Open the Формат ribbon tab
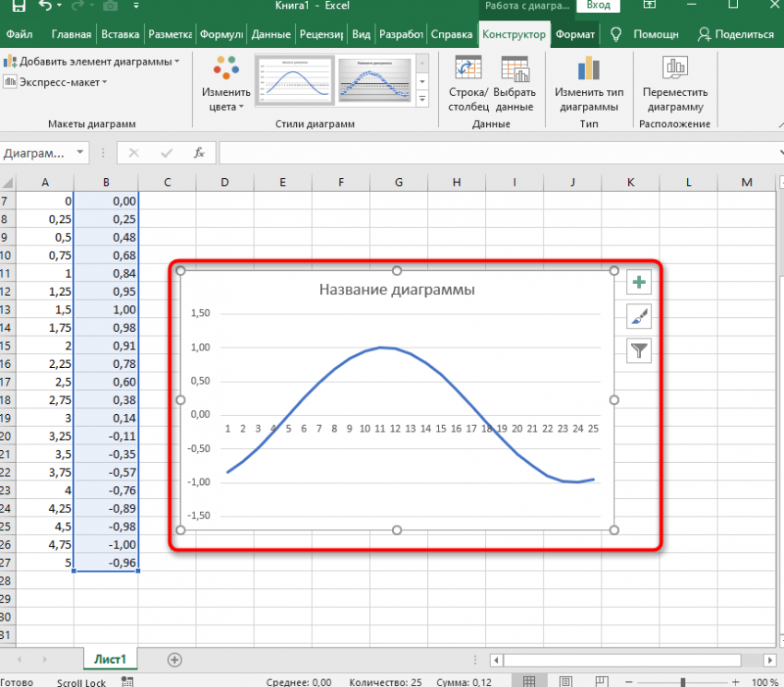The image size is (784, 687). pos(576,35)
